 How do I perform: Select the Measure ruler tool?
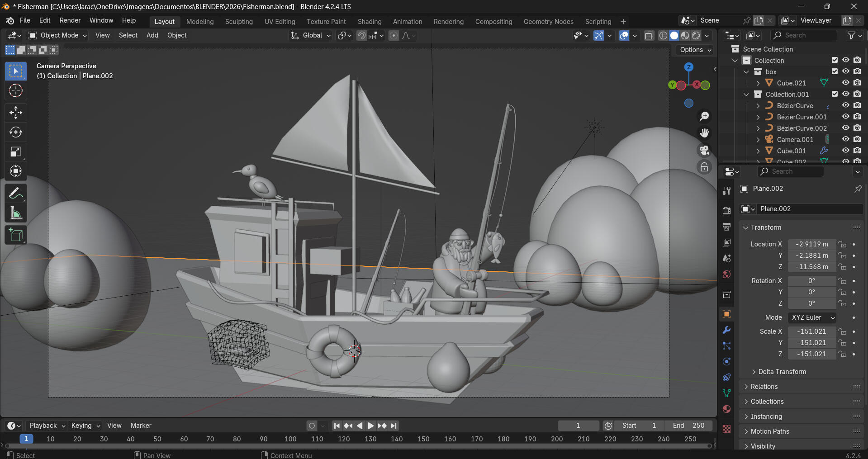coord(16,213)
